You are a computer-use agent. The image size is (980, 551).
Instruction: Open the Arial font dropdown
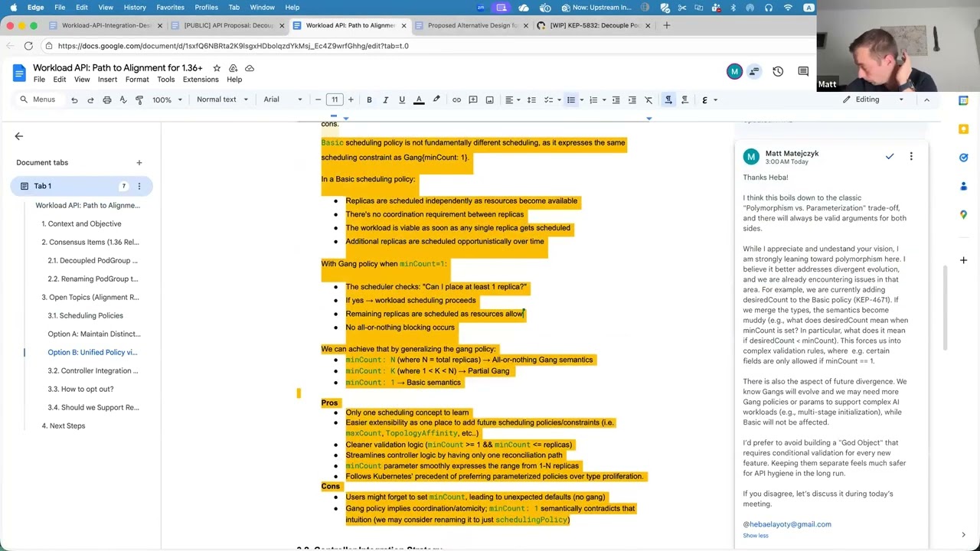(x=283, y=99)
